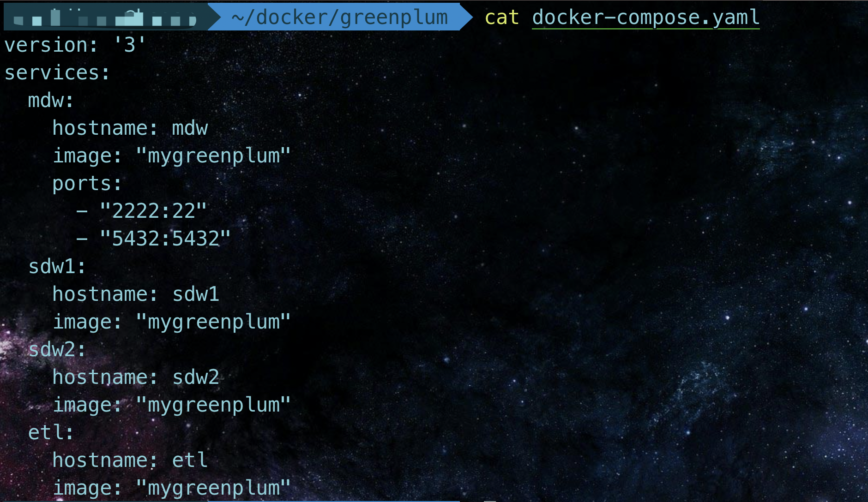Click the first image: "mygreenplum" line
Viewport: 868px width, 502px height.
pyautogui.click(x=172, y=156)
